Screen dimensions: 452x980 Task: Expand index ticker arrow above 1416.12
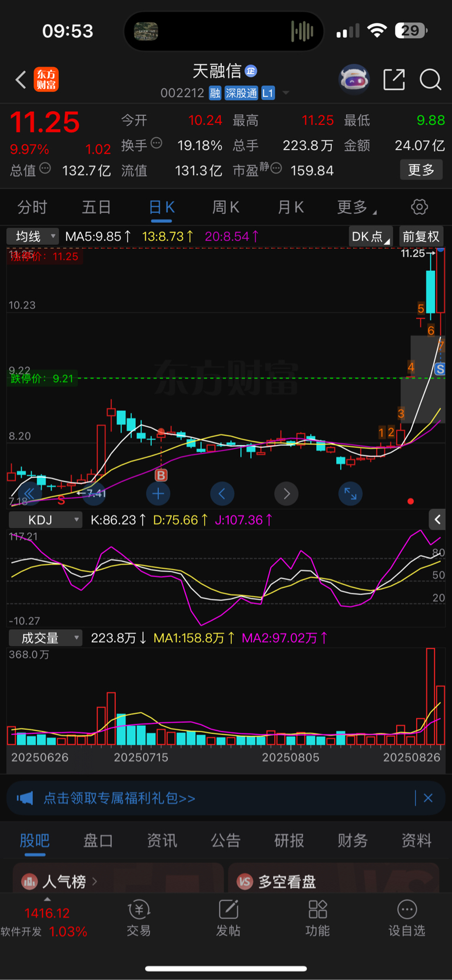tap(47, 899)
